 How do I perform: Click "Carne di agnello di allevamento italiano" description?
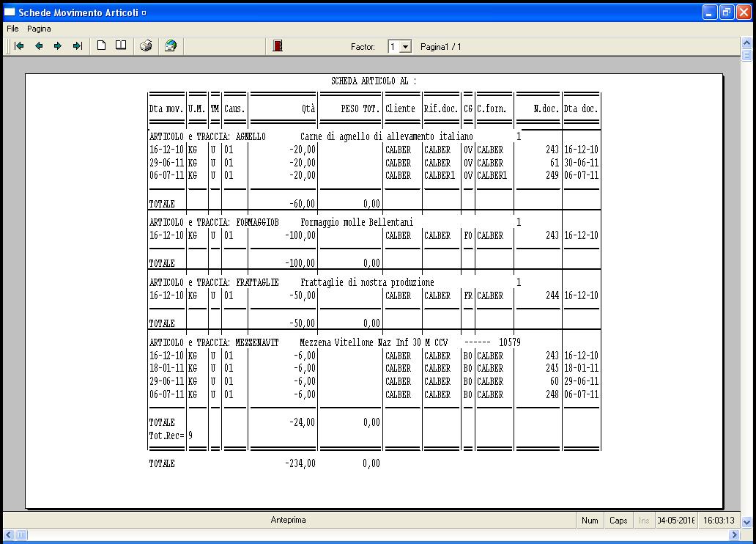[387, 136]
